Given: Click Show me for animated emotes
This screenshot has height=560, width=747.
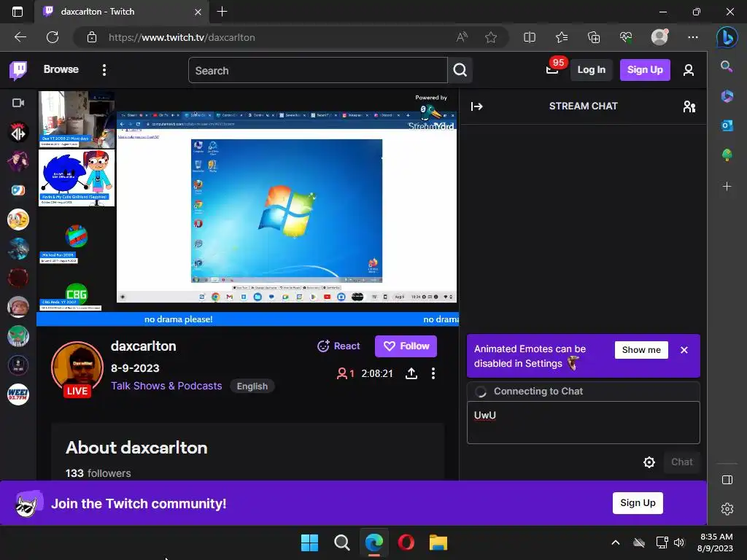Looking at the screenshot, I should (x=641, y=350).
